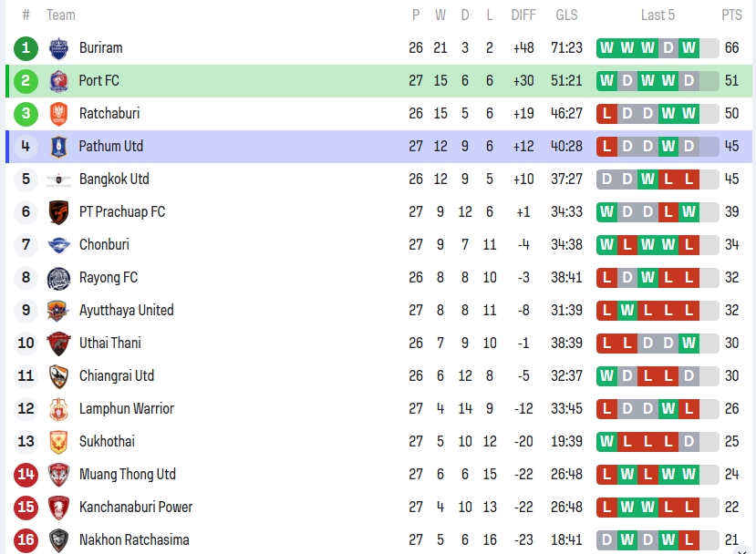The height and width of the screenshot is (554, 756).
Task: Click the Buriram club crest icon
Action: pyautogui.click(x=58, y=48)
